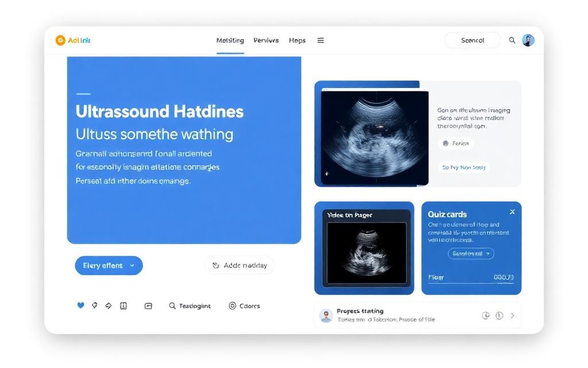Switch to the Motsiting tab
588x368 pixels.
(x=230, y=41)
